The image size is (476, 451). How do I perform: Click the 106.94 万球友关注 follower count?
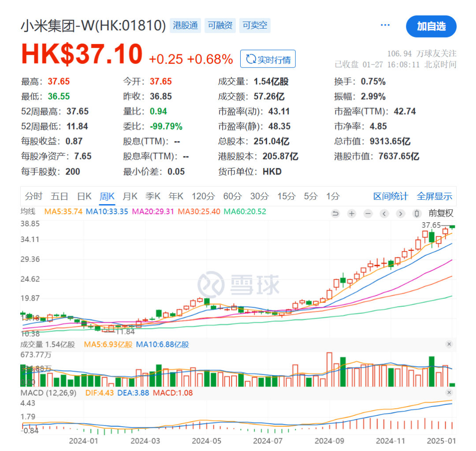point(422,53)
